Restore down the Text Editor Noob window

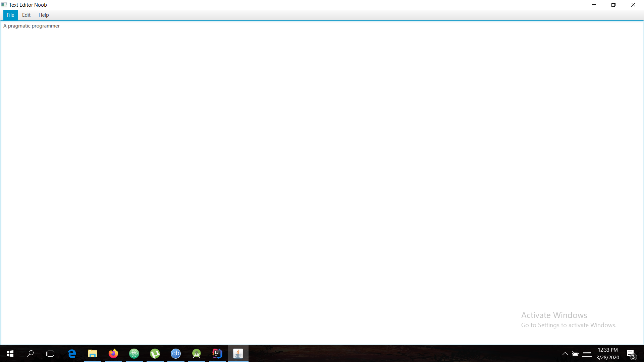[613, 5]
